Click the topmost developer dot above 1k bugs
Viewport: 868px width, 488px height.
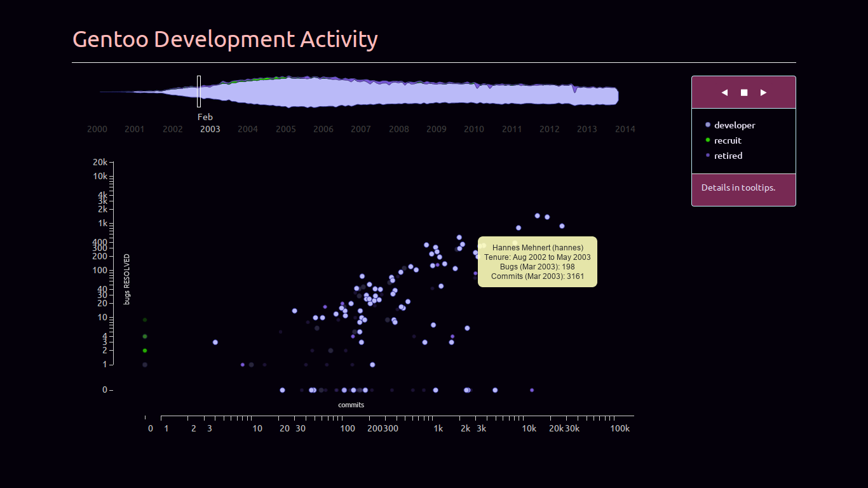[537, 216]
